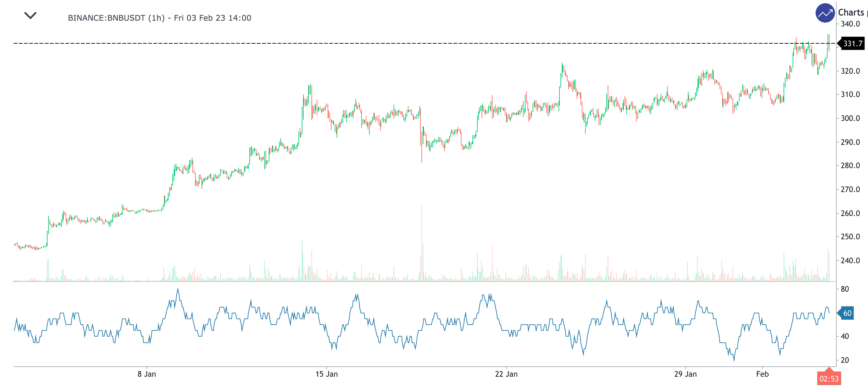Click the blue Charts logo icon
The width and height of the screenshot is (868, 388).
(x=825, y=13)
